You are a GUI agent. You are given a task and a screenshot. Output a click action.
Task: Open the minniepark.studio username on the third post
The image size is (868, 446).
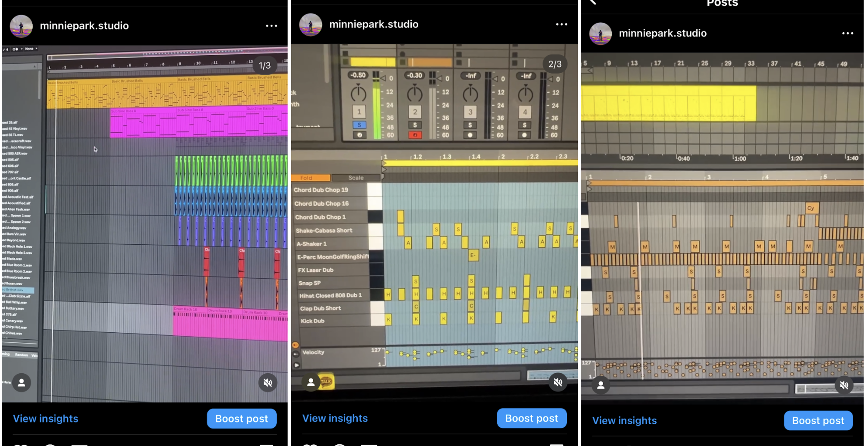[663, 34]
